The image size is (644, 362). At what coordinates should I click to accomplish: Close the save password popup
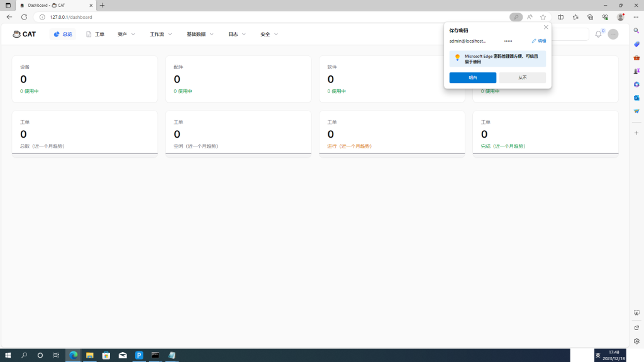click(x=546, y=27)
